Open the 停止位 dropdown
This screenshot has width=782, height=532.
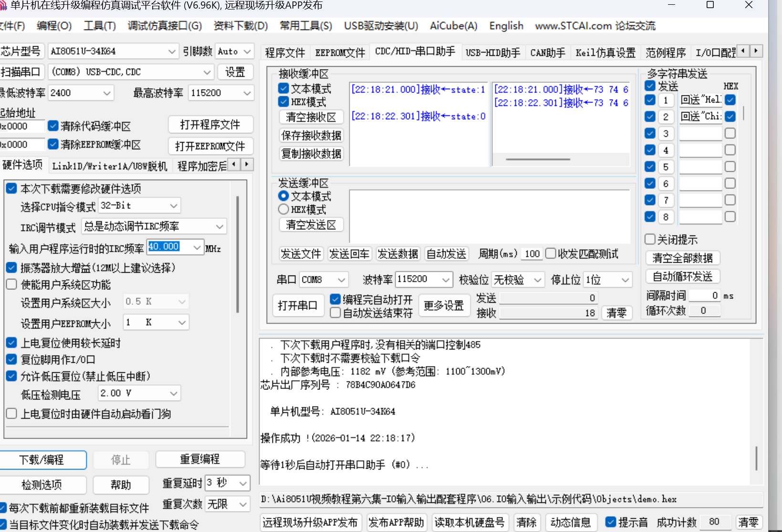625,280
